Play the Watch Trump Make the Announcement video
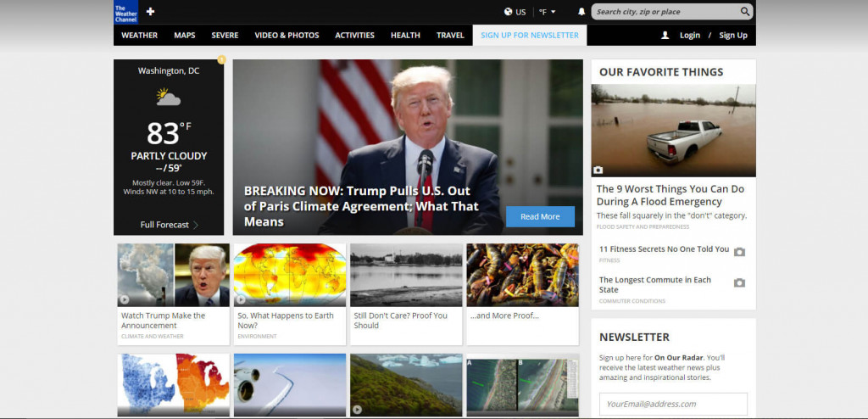This screenshot has width=868, height=419. click(125, 299)
